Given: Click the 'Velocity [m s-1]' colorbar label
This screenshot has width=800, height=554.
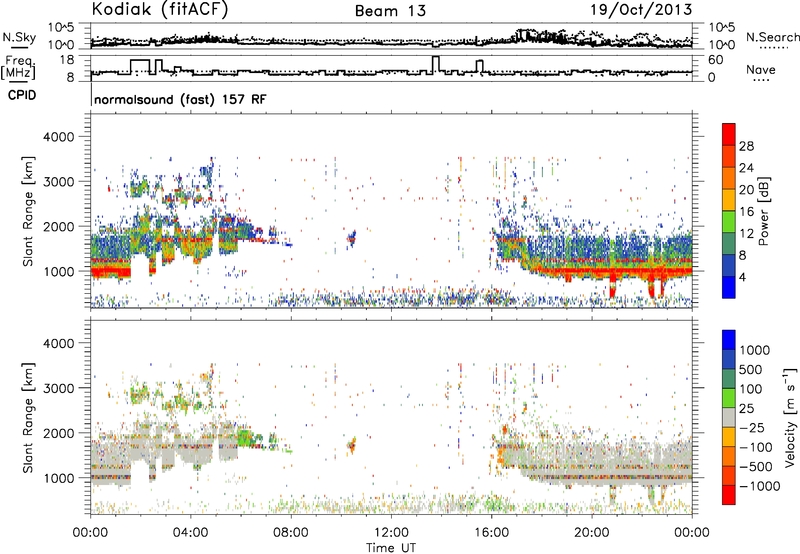Looking at the screenshot, I should coord(790,417).
